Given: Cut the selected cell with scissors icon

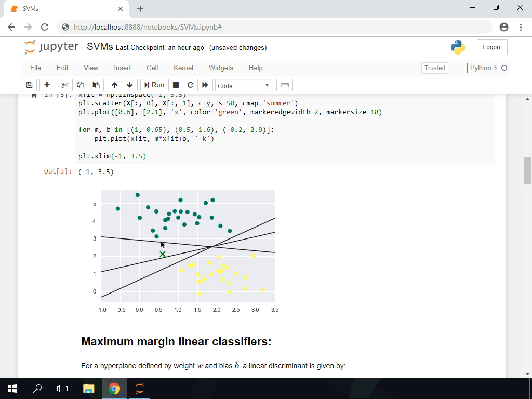Looking at the screenshot, I should click(63, 85).
